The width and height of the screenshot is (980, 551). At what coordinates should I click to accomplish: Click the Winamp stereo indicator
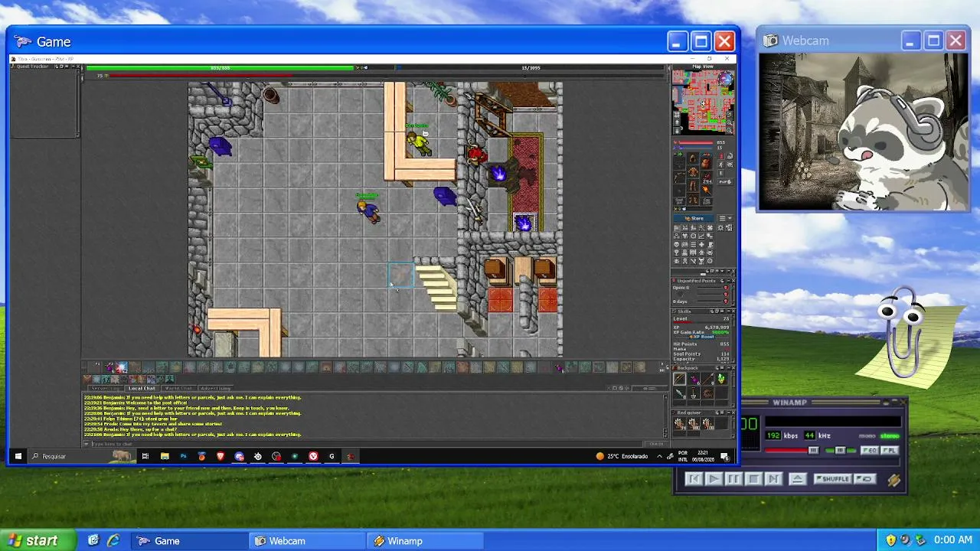point(889,436)
